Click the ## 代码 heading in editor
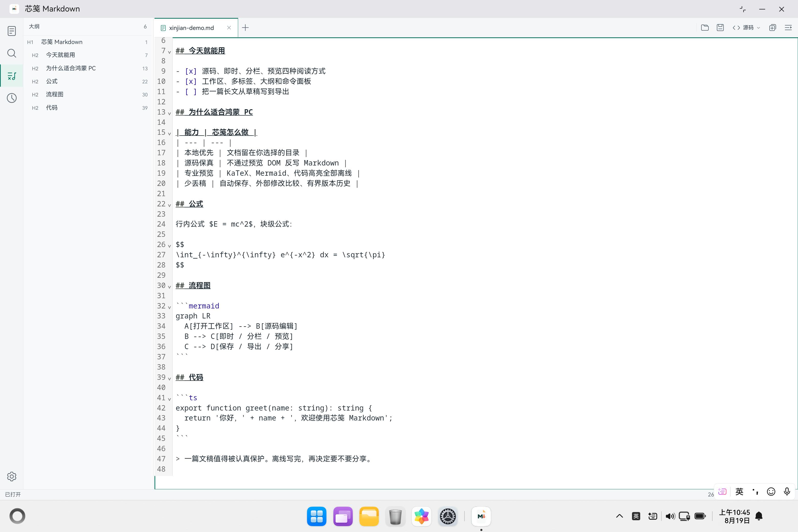 [x=189, y=377]
